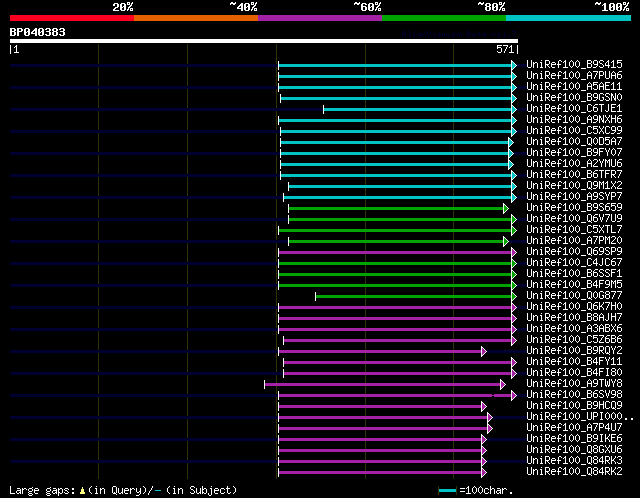The height and width of the screenshot is (498, 640).
Task: Click the UniRef100_B9RQY2 hit name
Action: tap(574, 351)
